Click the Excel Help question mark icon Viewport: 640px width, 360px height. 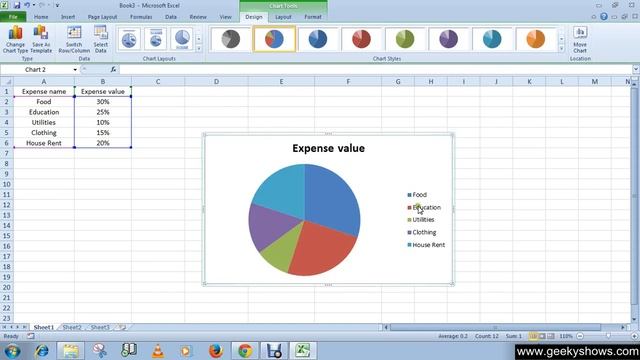point(604,17)
